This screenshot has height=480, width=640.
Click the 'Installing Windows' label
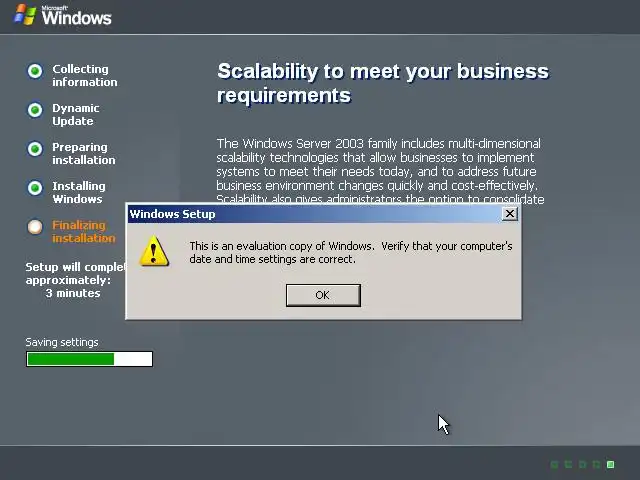point(79,192)
